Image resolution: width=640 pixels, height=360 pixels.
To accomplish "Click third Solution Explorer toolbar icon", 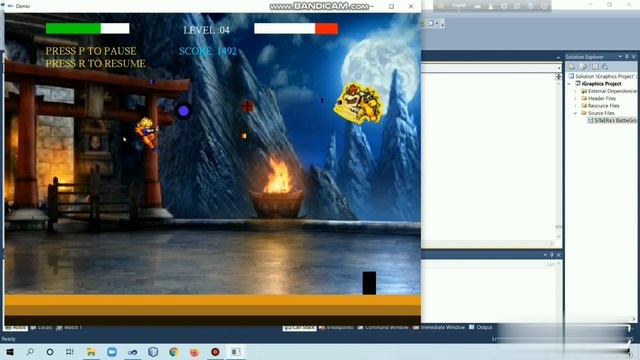I will [595, 67].
